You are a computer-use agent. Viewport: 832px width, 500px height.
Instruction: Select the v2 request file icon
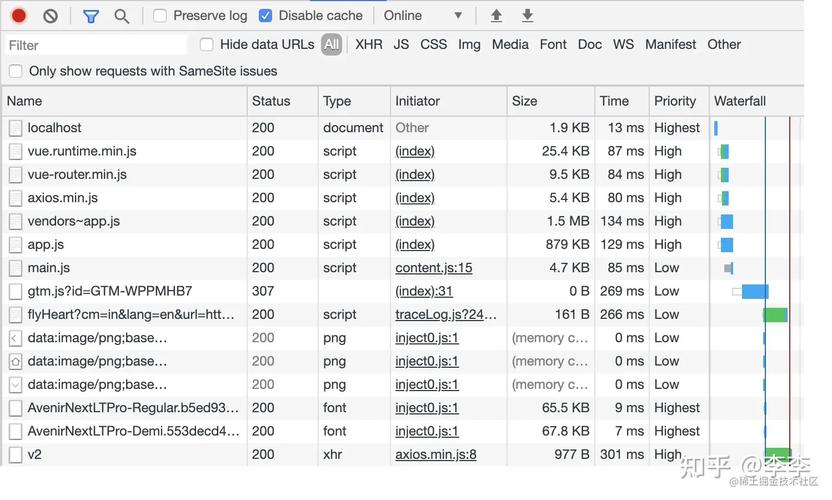pos(16,455)
